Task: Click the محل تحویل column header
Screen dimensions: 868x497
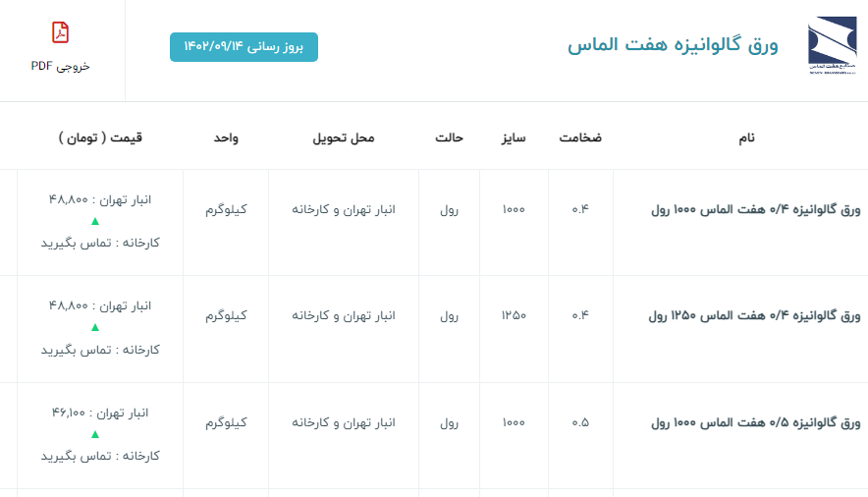Action: point(343,138)
